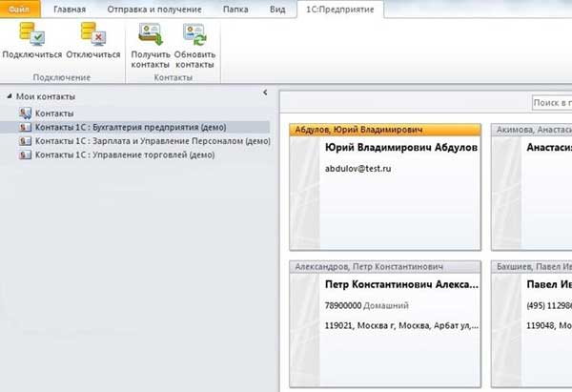Switch to the Главная tab
Screen dimensions: 572x392
(69, 9)
